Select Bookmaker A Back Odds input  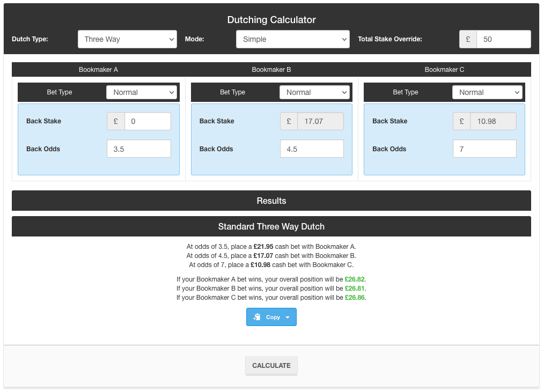click(139, 149)
